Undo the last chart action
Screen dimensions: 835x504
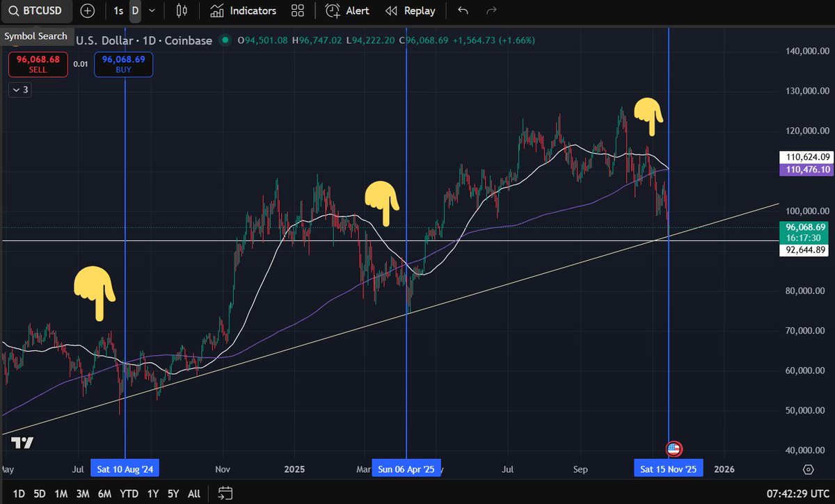coord(463,10)
